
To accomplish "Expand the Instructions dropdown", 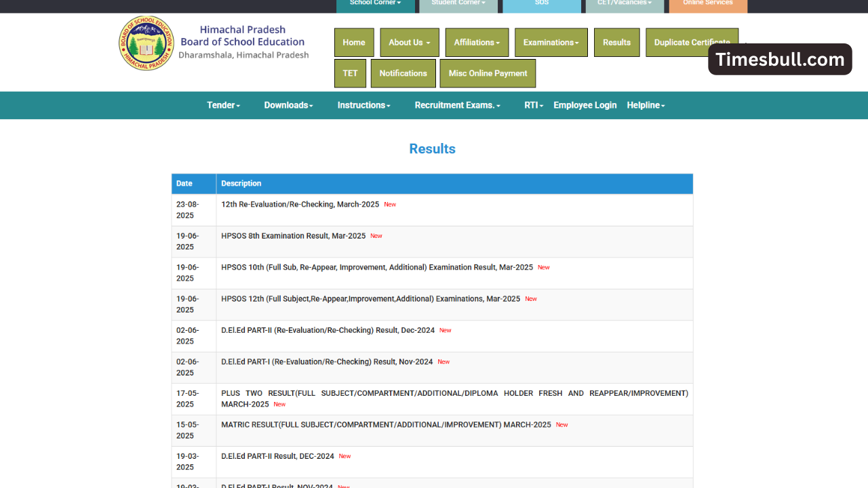I will 363,105.
